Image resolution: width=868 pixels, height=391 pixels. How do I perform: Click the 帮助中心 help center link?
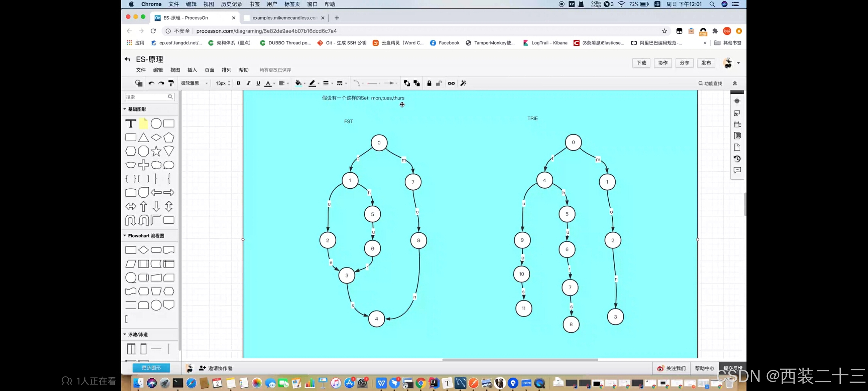(705, 368)
